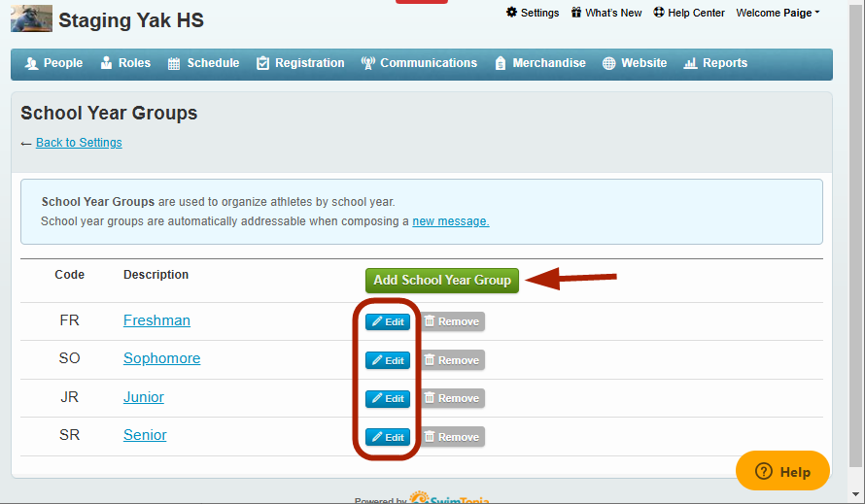The image size is (865, 504).
Task: Open the Roles menu
Action: [x=125, y=63]
